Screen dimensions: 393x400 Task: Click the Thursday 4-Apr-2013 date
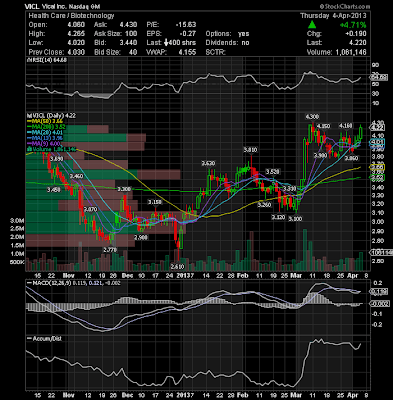point(333,16)
